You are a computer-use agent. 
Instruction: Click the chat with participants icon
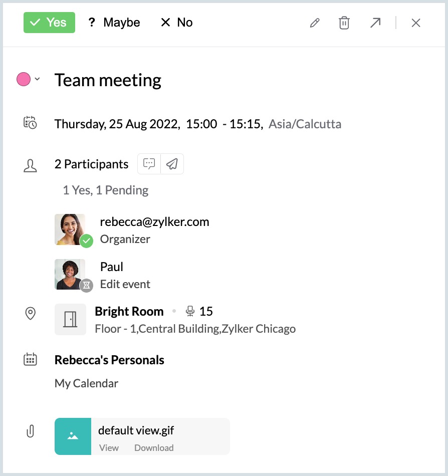(149, 164)
